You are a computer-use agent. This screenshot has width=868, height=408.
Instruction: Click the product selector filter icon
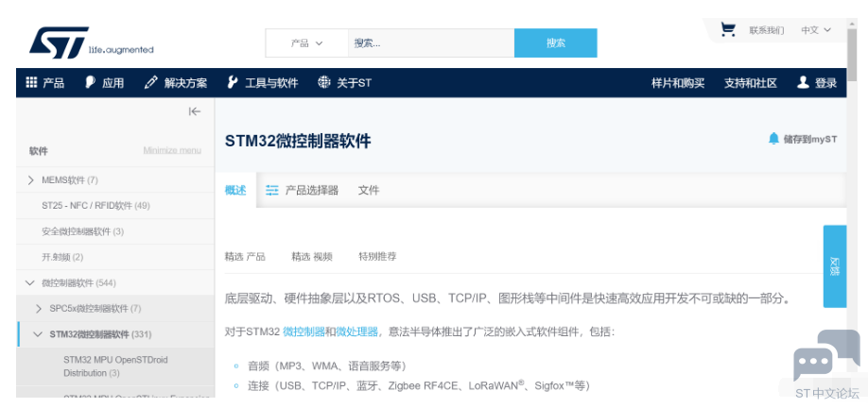click(x=271, y=190)
